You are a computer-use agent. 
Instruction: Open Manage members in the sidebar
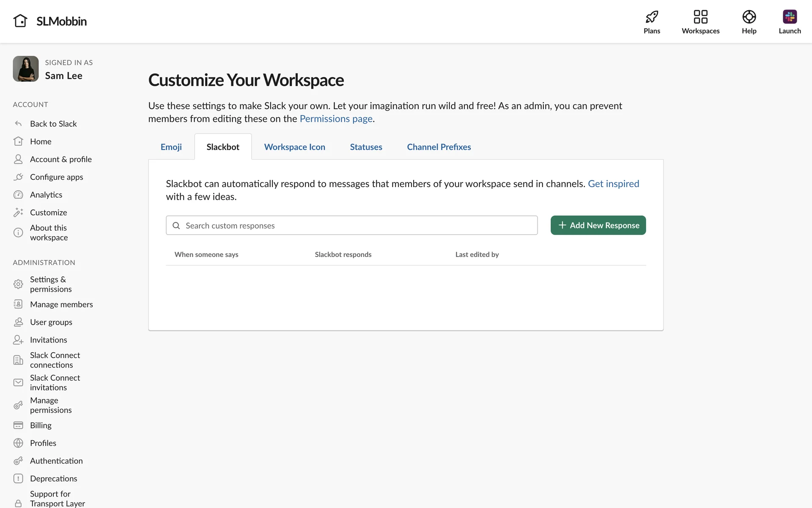click(61, 304)
